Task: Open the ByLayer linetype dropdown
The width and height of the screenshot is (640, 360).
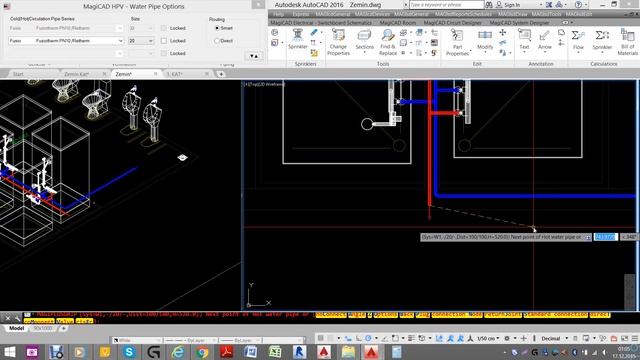Action: pos(190,340)
